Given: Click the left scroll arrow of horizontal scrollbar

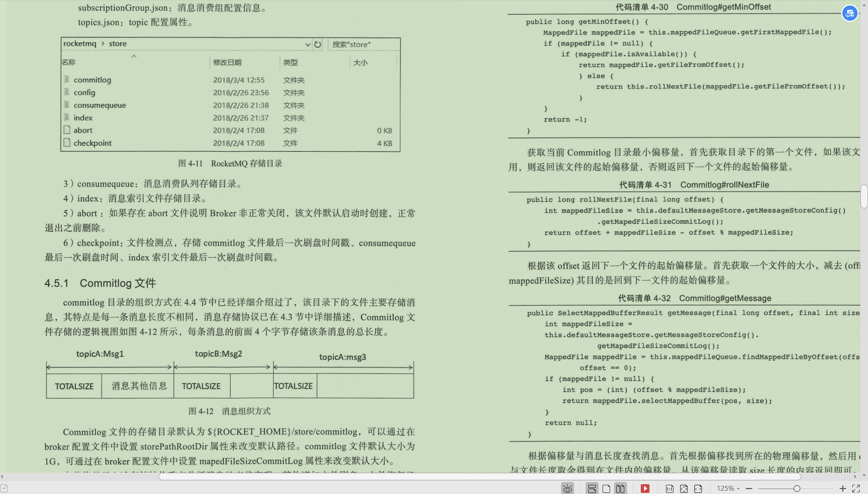Looking at the screenshot, I should click(2, 477).
